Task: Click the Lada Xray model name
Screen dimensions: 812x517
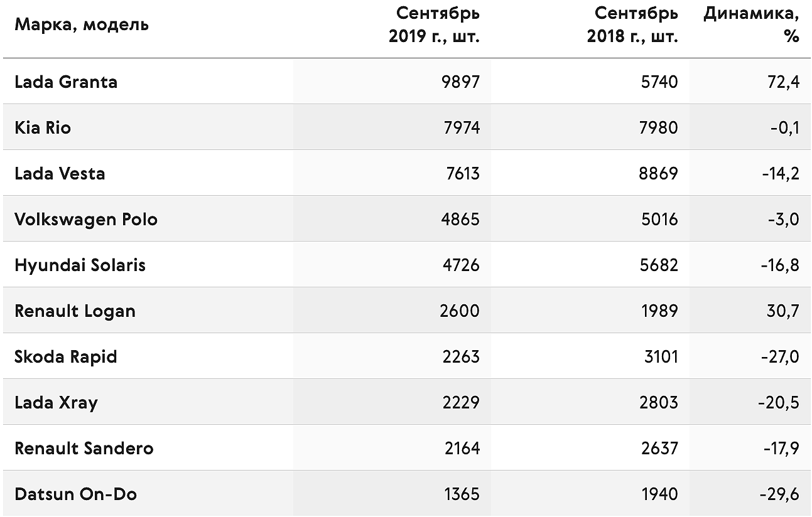Action: (x=56, y=403)
